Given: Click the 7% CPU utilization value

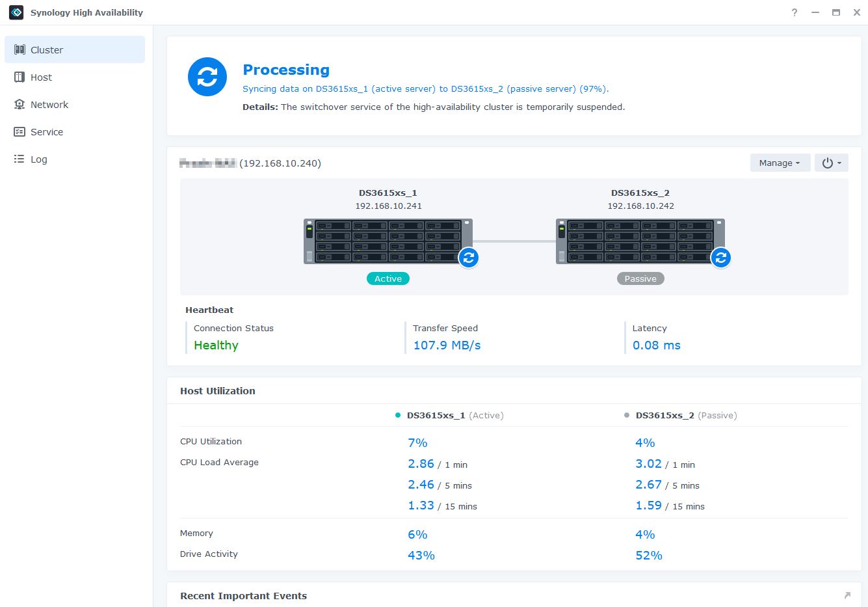Looking at the screenshot, I should click(417, 443).
